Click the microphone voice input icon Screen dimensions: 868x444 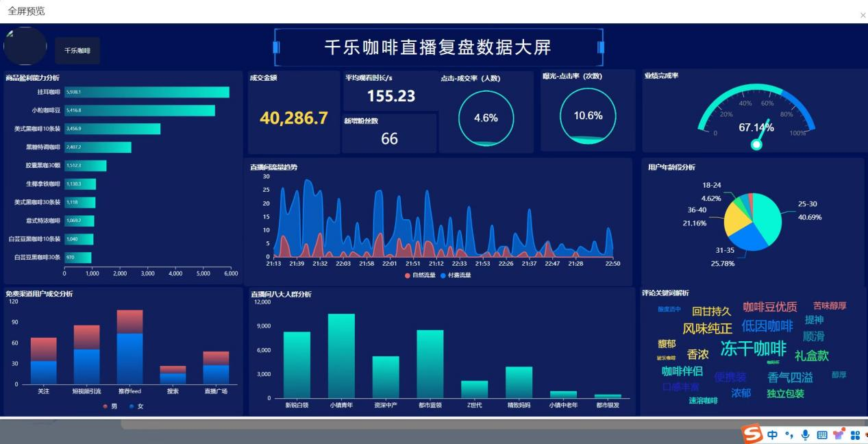pos(805,434)
